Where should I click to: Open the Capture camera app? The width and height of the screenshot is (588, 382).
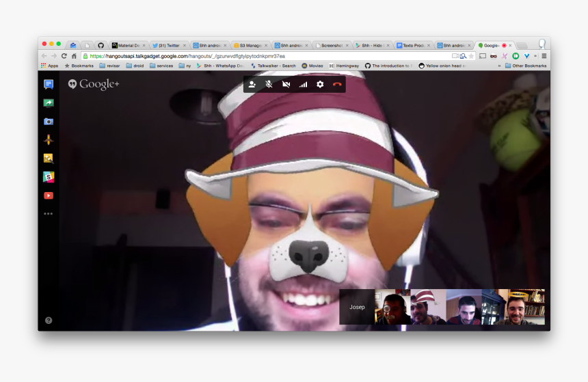tap(48, 122)
